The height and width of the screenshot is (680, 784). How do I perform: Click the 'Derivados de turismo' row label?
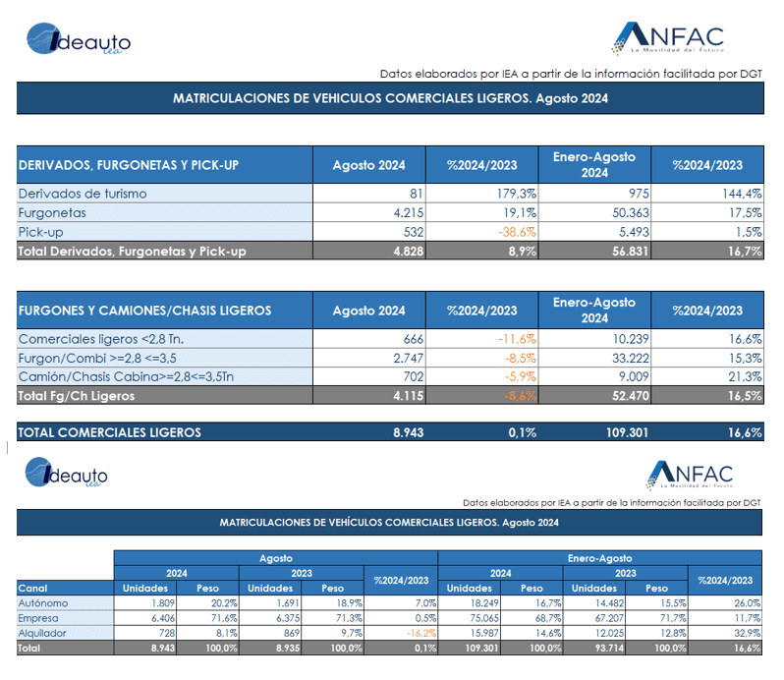83,194
